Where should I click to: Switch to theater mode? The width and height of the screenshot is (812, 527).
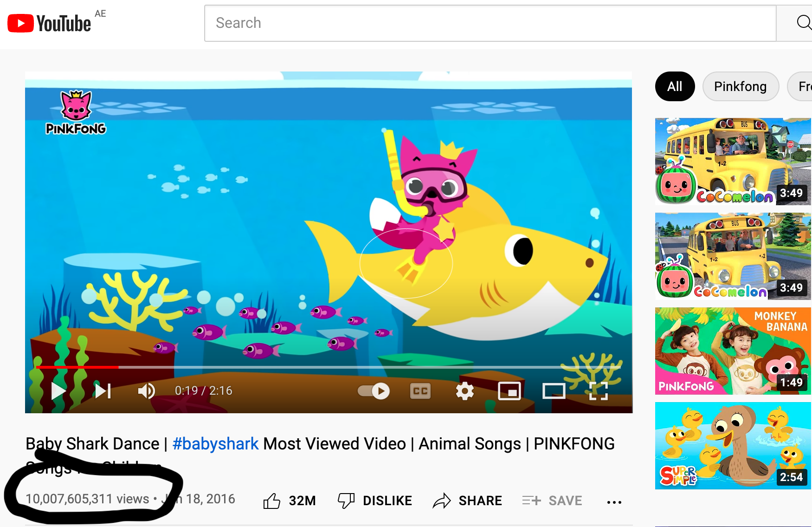click(x=554, y=391)
